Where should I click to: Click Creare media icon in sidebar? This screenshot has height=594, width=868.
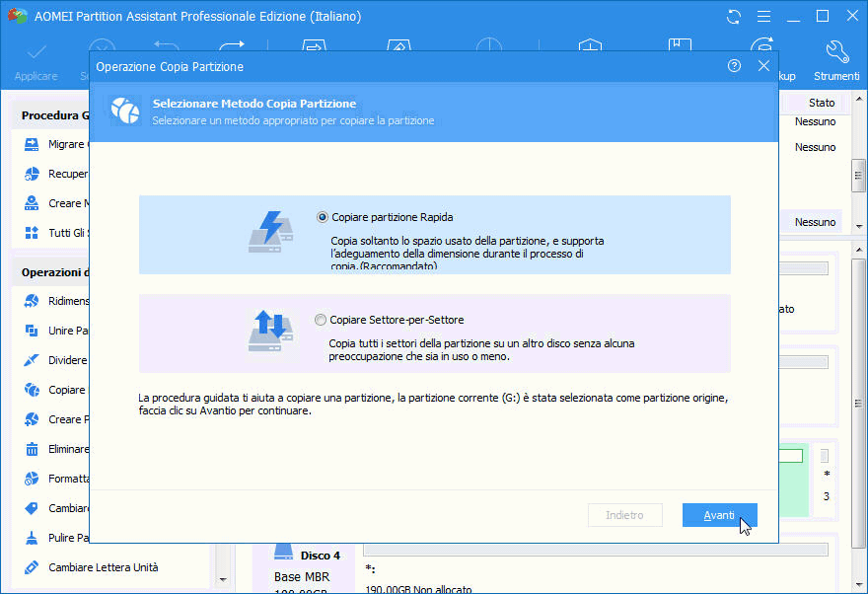pyautogui.click(x=32, y=203)
